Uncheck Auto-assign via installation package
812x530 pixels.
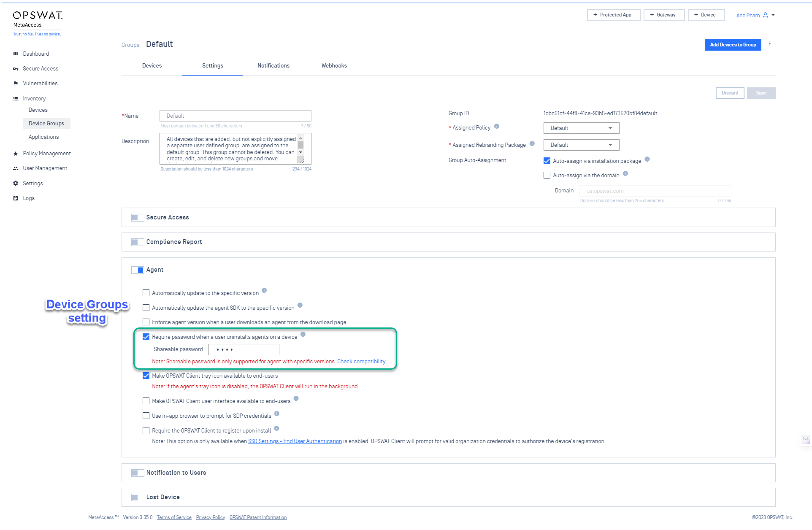coord(547,161)
